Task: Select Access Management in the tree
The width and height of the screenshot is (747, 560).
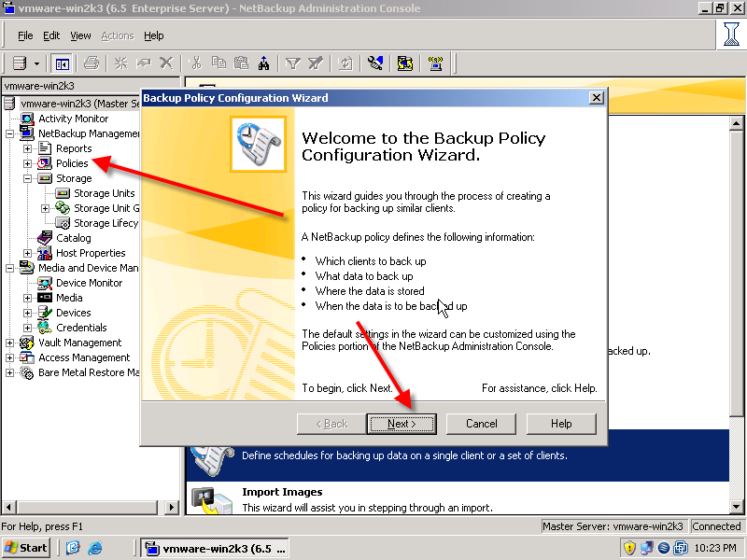Action: pos(84,357)
